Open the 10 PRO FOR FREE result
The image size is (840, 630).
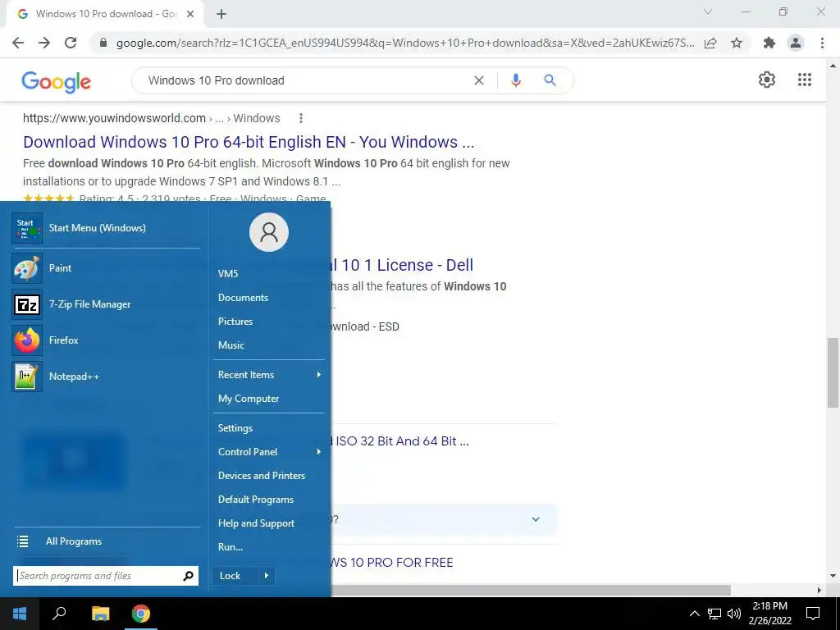[x=392, y=563]
